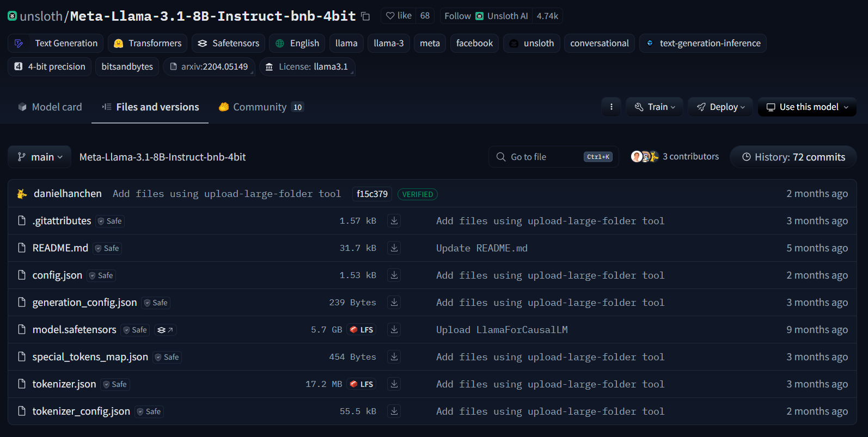The image size is (868, 437).
Task: Like this model via heart button
Action: pos(399,16)
